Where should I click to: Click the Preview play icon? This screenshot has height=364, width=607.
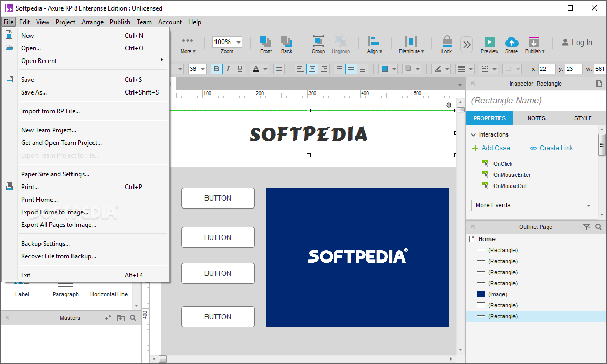[489, 41]
